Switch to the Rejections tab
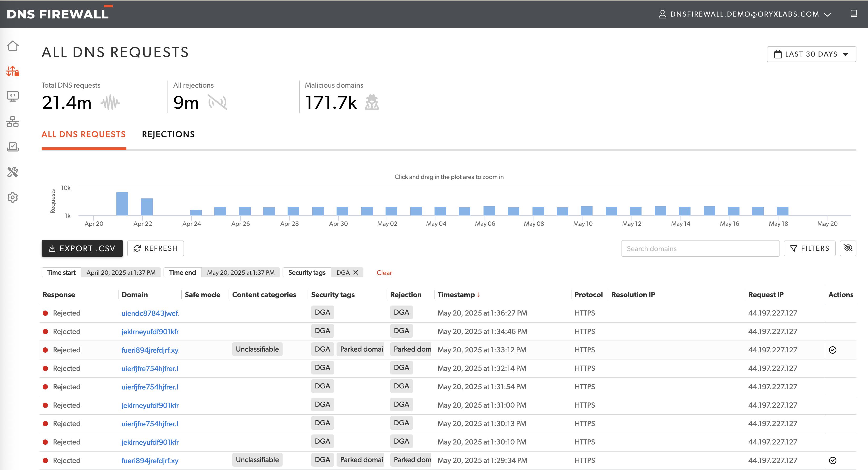Viewport: 868px width, 470px height. tap(169, 134)
